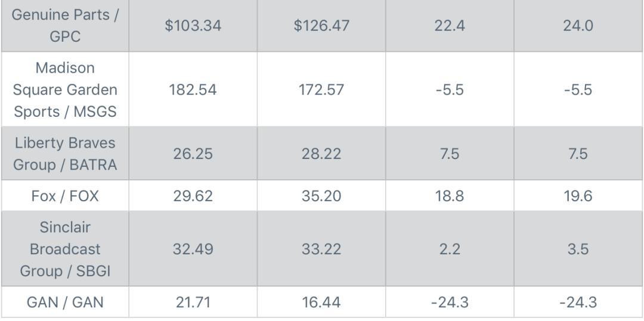
Task: Click the $126.47 price cell
Action: pos(321,26)
